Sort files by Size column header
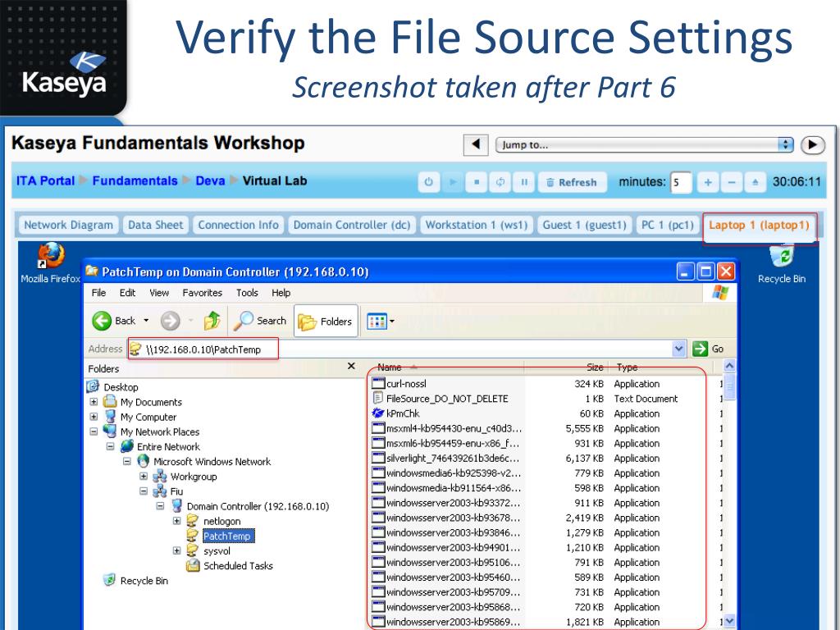Image resolution: width=840 pixels, height=630 pixels. [x=568, y=367]
